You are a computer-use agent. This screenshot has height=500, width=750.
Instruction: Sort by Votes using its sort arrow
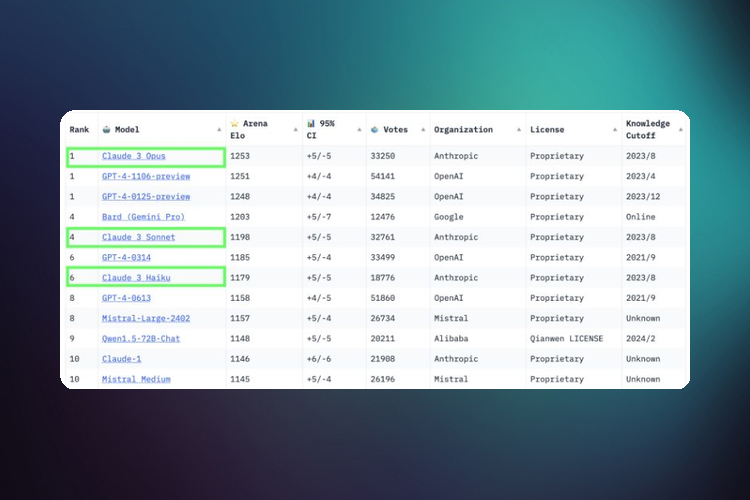423,130
